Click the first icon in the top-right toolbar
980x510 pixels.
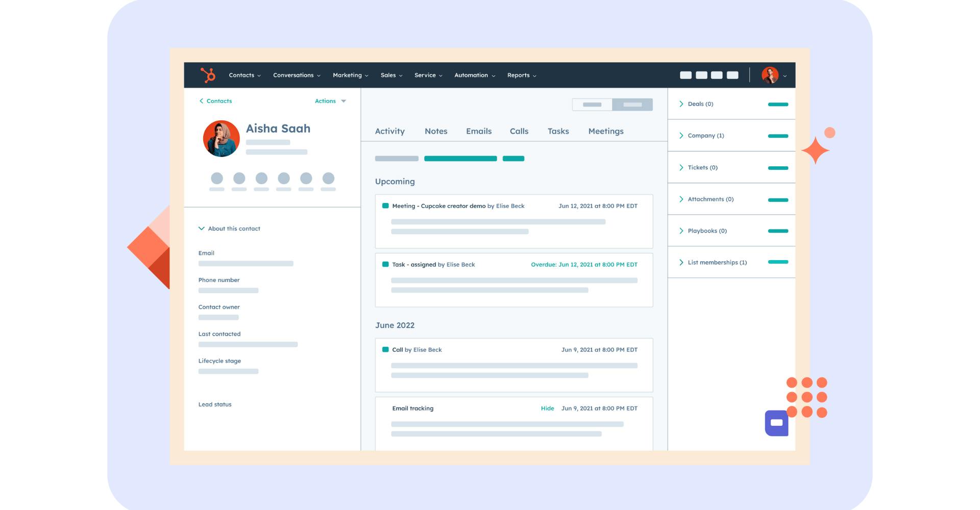click(685, 74)
